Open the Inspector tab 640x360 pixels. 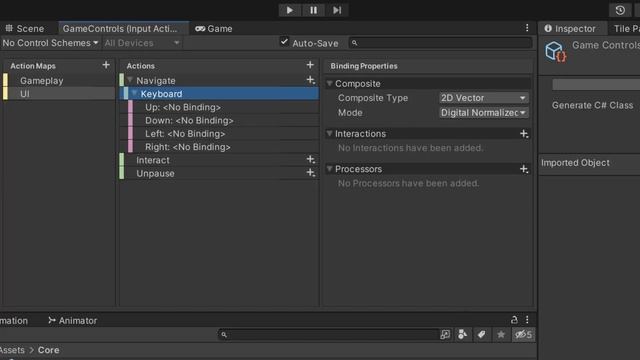(x=570, y=29)
